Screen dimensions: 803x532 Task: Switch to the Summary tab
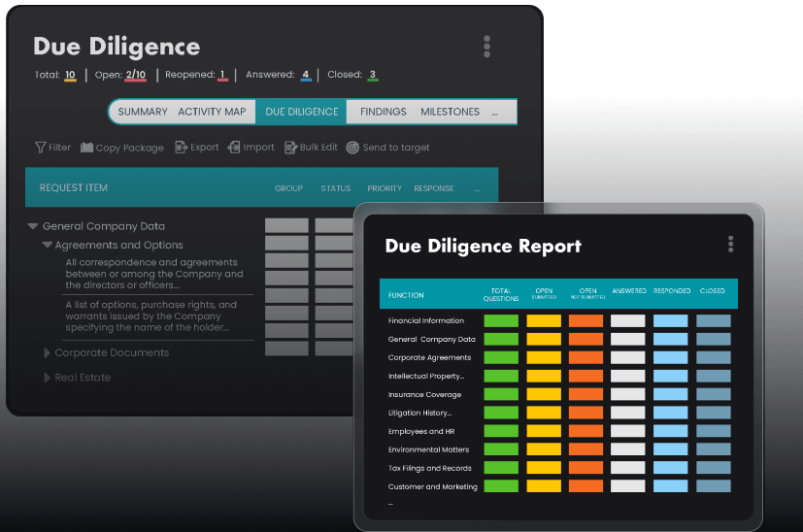pyautogui.click(x=143, y=112)
